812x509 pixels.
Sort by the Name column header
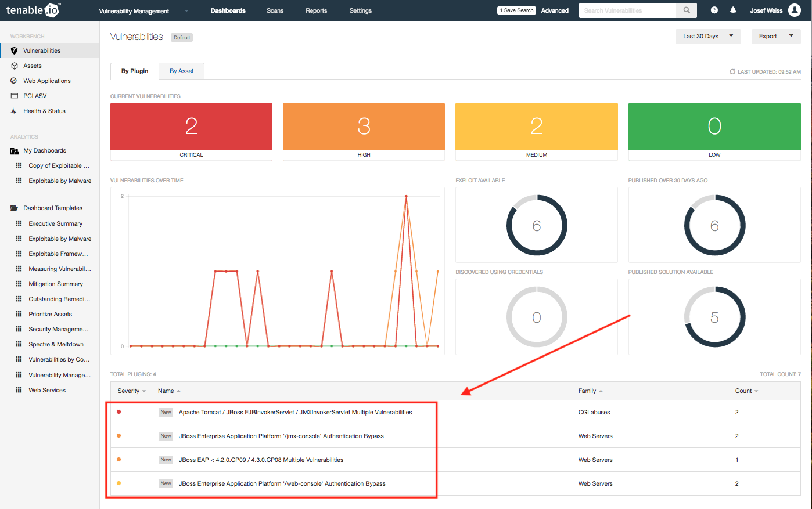click(x=169, y=391)
